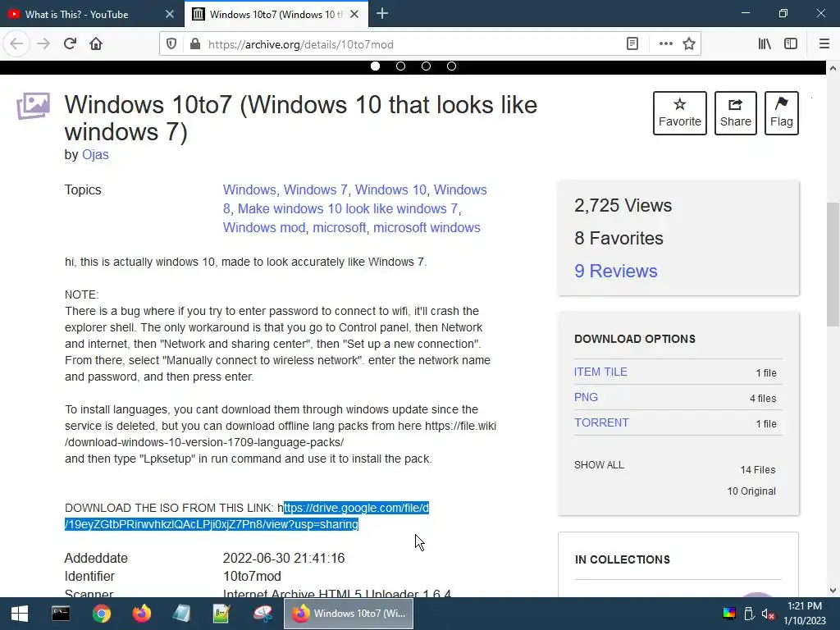Go back to the previous page
This screenshot has height=630, width=840.
point(16,44)
